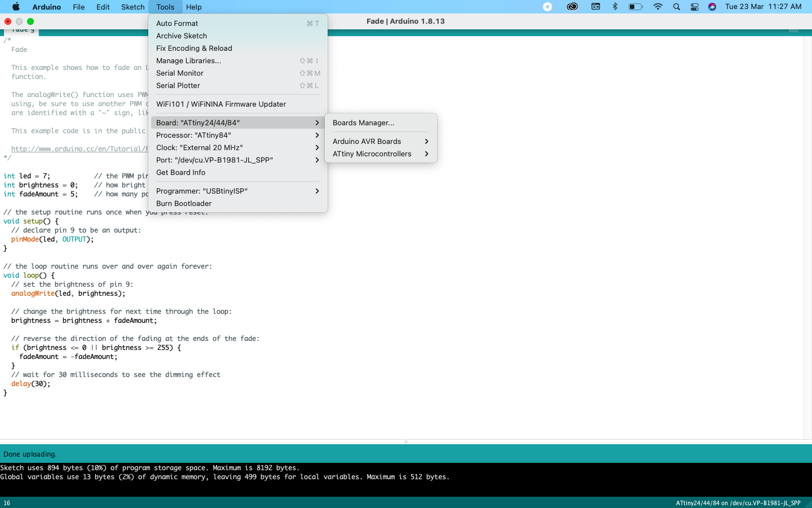Click the line number 16 indicator
Image resolution: width=812 pixels, height=508 pixels.
pyautogui.click(x=7, y=503)
